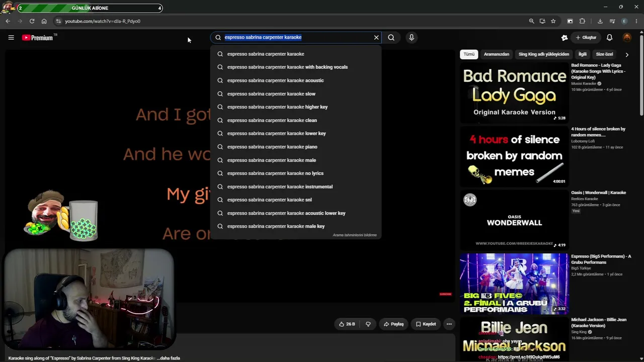The width and height of the screenshot is (644, 362).
Task: Open Chrome three-dot menu
Action: point(636,21)
